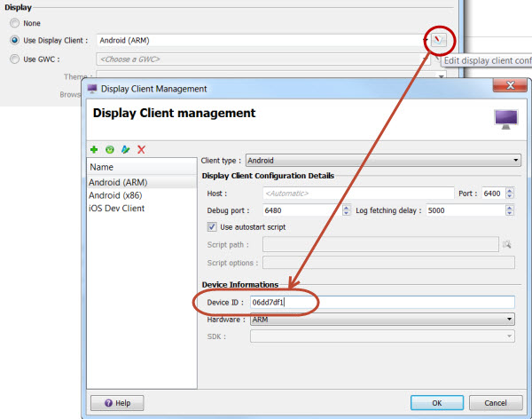
Task: Click the red X delete client icon
Action: pos(142,149)
